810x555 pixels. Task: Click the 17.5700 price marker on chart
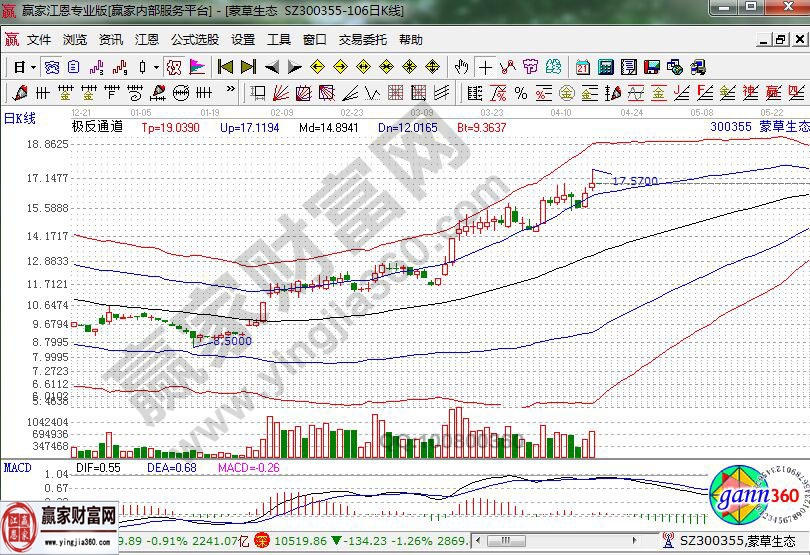635,181
